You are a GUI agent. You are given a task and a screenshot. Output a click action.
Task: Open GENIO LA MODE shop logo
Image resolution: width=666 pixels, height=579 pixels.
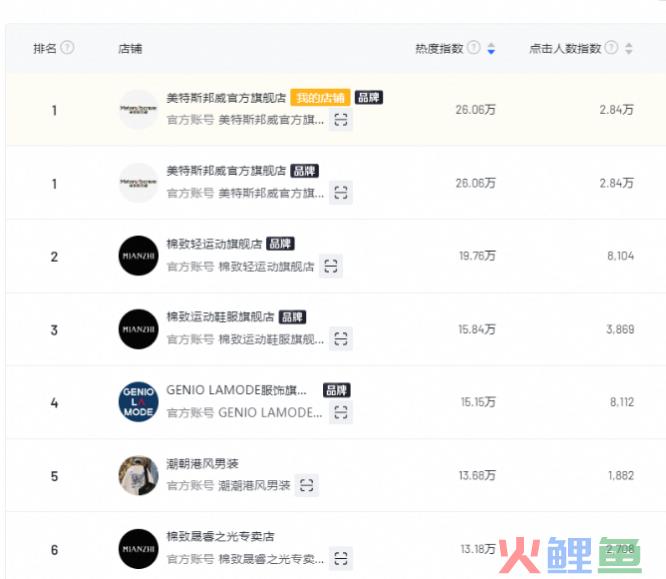(x=138, y=402)
